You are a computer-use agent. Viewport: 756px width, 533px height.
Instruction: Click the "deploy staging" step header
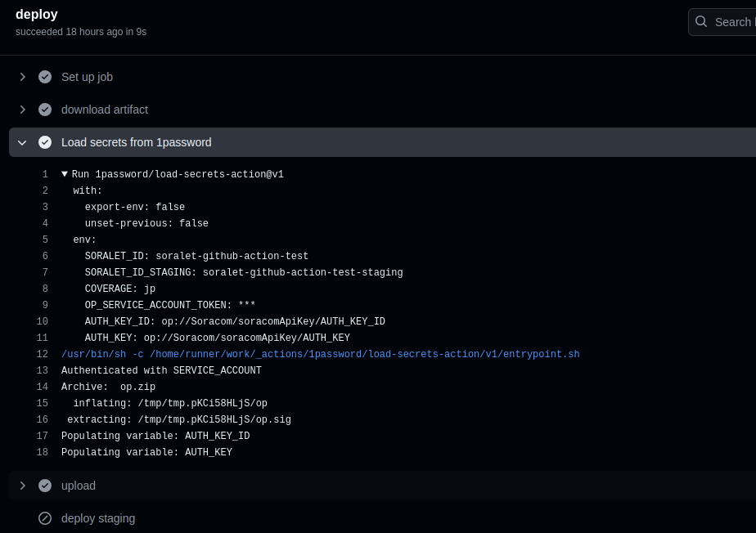(x=98, y=518)
